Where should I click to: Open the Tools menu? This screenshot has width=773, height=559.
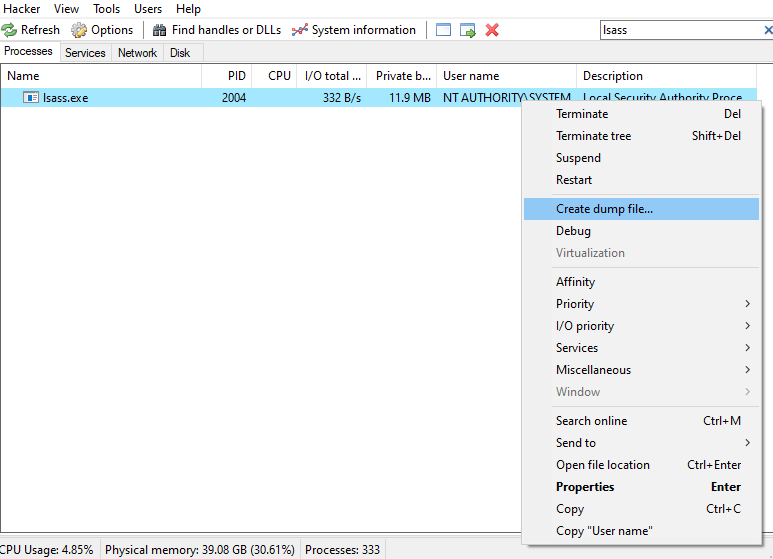106,9
